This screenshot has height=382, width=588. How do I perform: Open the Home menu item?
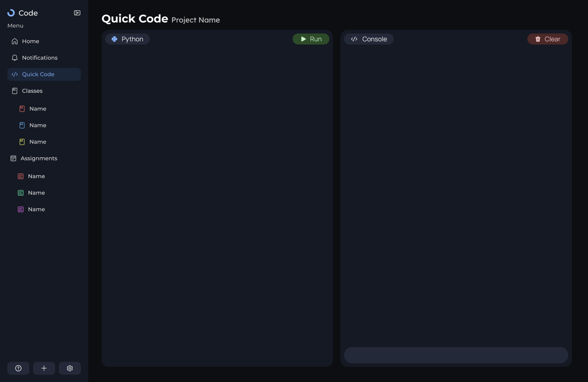click(30, 41)
